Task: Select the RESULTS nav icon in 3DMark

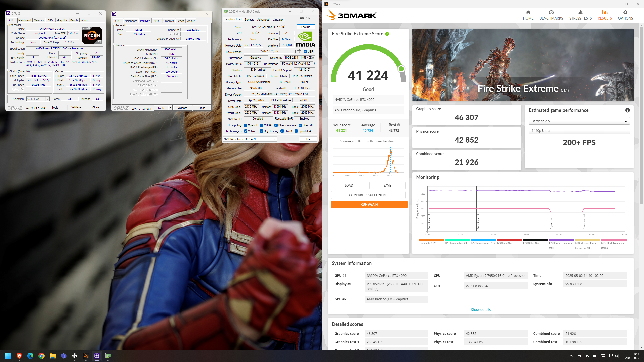Action: [x=605, y=12]
